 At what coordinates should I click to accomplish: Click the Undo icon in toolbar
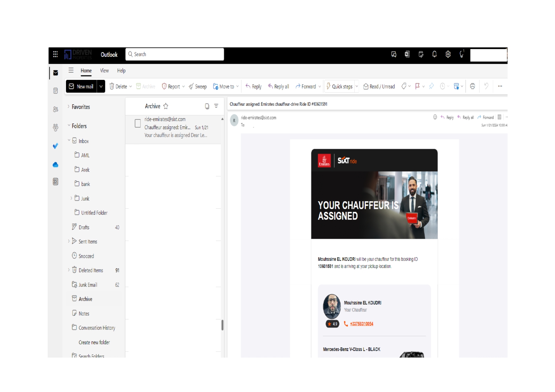(x=486, y=86)
